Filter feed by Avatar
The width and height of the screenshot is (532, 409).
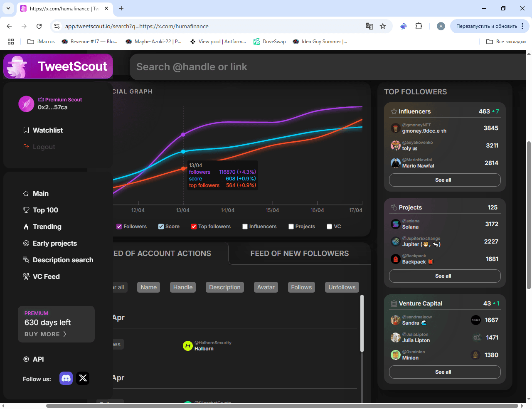(x=266, y=287)
